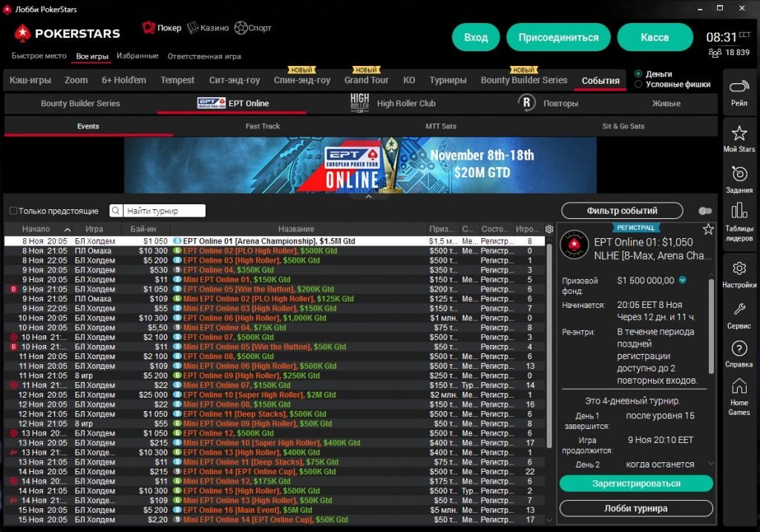The width and height of the screenshot is (760, 532).
Task: Open Home Games house icon
Action: tap(738, 387)
